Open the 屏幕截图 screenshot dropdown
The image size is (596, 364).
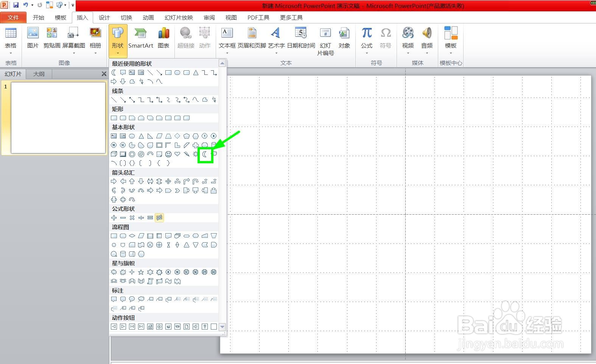(x=74, y=53)
